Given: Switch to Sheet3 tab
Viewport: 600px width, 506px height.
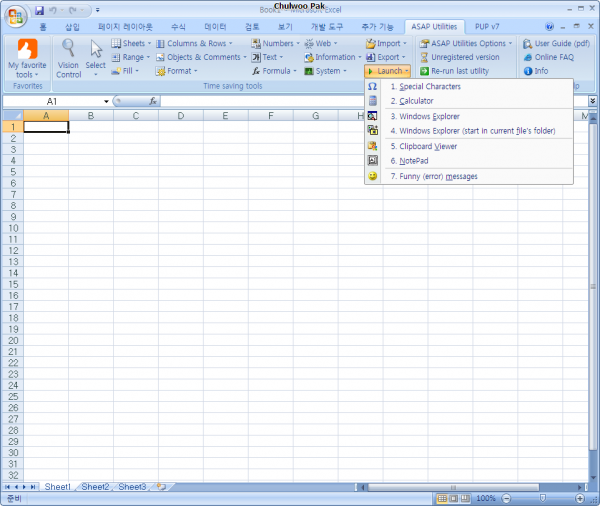Looking at the screenshot, I should (x=132, y=487).
